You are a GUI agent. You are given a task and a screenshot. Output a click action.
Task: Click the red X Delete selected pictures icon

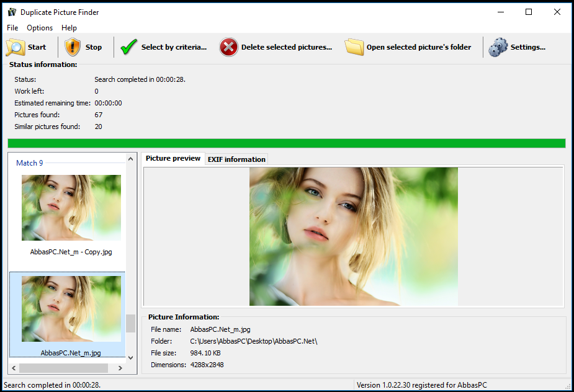click(229, 47)
